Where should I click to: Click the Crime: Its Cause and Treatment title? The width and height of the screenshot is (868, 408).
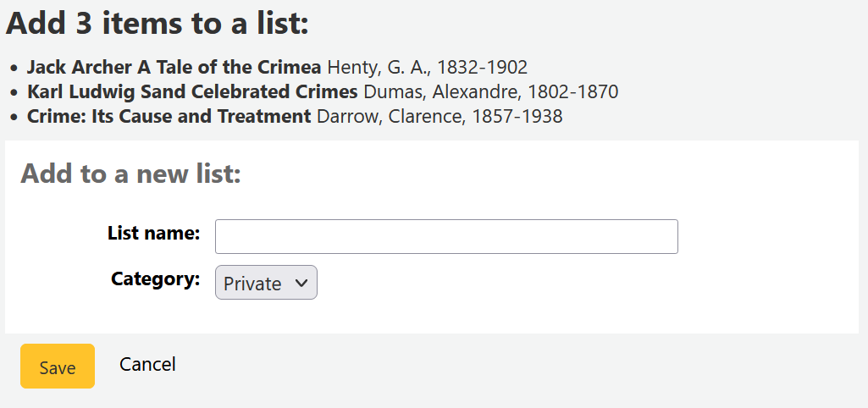click(169, 117)
